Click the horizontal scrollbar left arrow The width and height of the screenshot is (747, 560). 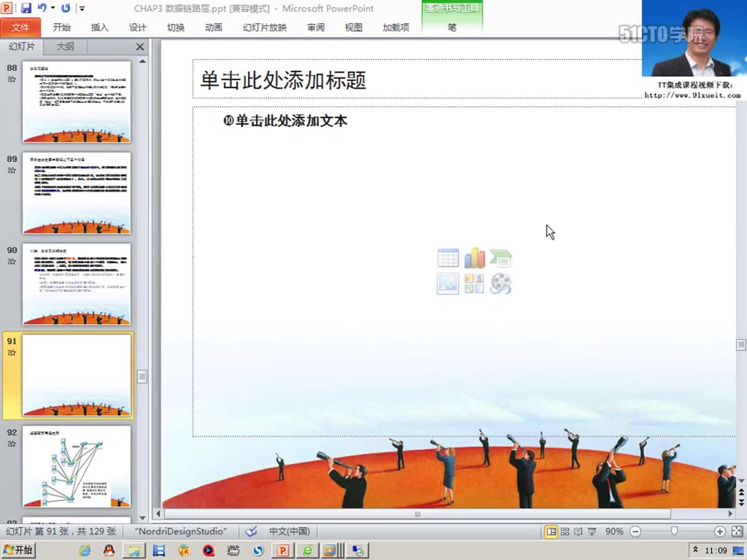158,514
